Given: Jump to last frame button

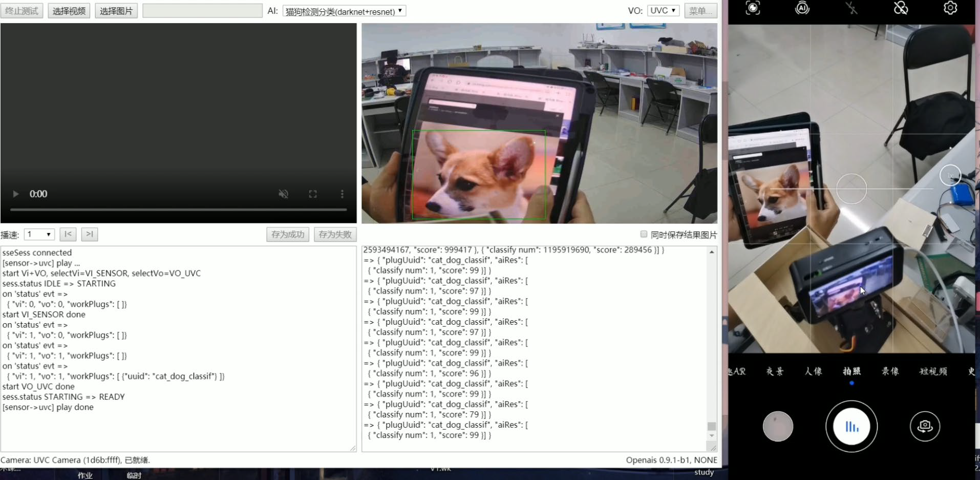Looking at the screenshot, I should click(x=90, y=234).
